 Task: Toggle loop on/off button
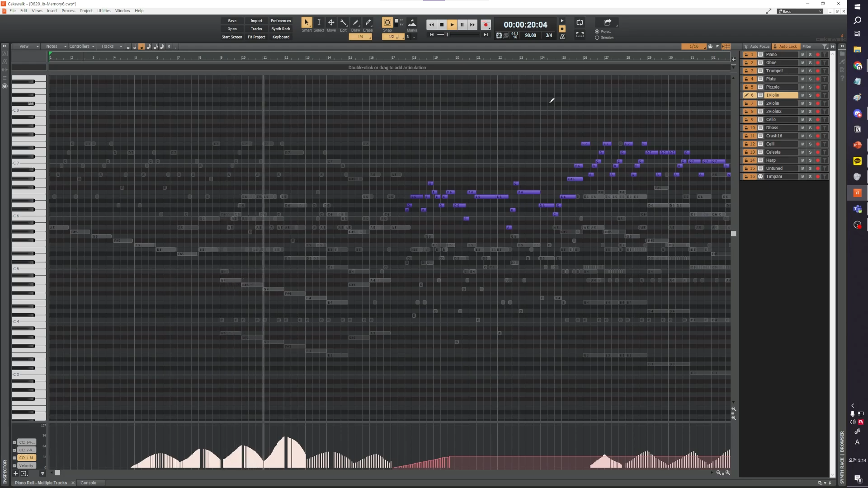pos(580,23)
